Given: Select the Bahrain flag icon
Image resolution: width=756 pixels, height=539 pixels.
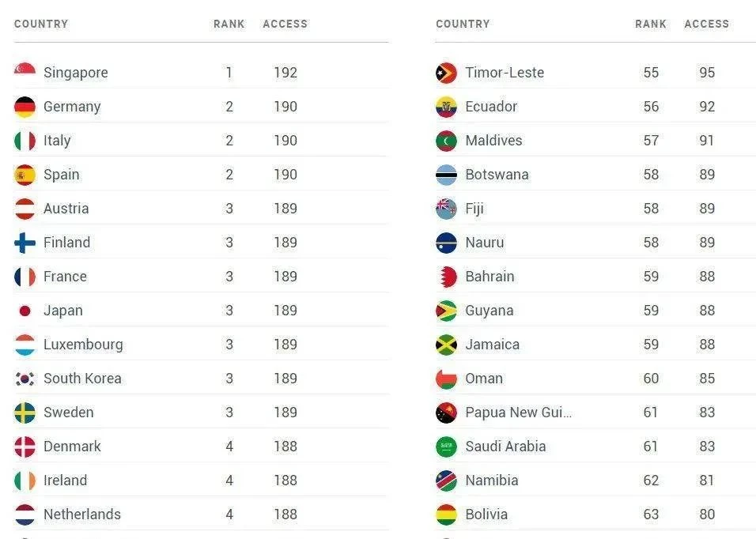Looking at the screenshot, I should point(446,277).
